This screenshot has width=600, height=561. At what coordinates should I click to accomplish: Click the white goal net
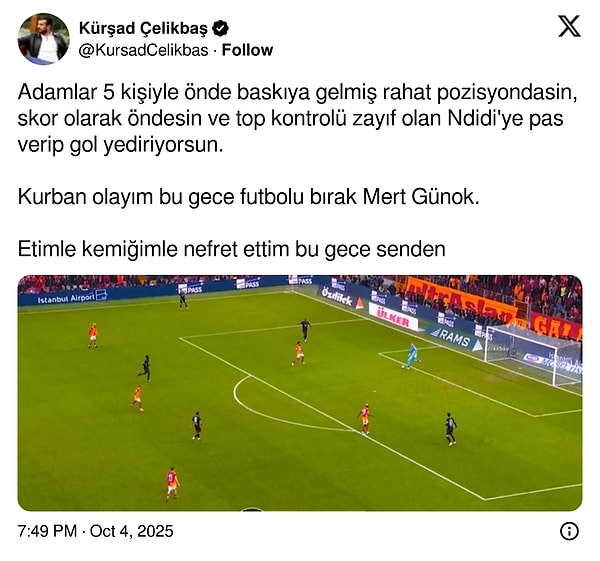pos(532,354)
